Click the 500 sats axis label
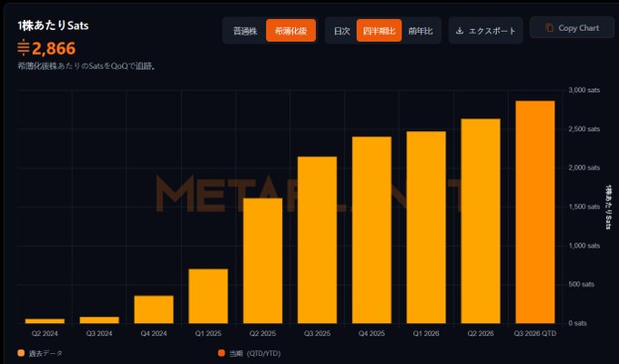Viewport: 619px width, 364px height. [581, 284]
